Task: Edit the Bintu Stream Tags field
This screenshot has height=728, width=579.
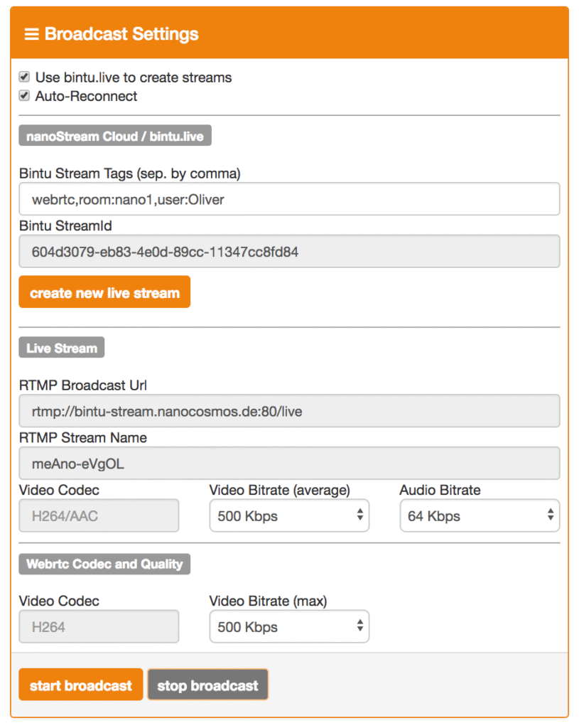Action: point(289,199)
